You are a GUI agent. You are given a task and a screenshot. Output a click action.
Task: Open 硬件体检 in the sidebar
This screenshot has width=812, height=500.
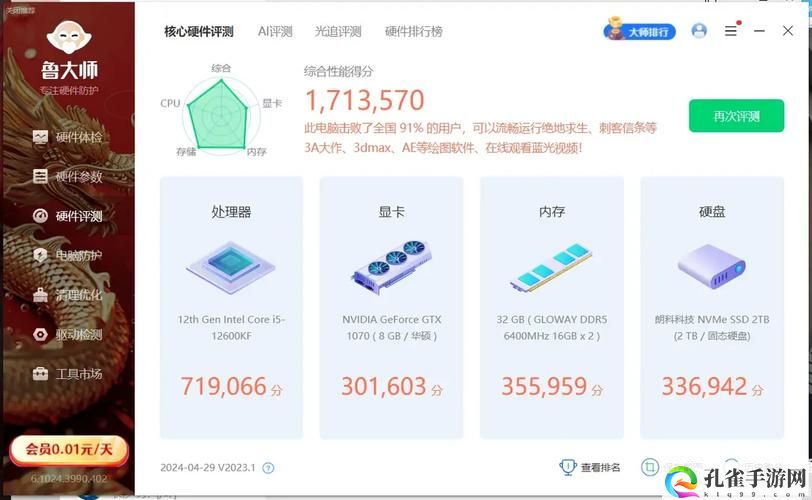[67, 137]
